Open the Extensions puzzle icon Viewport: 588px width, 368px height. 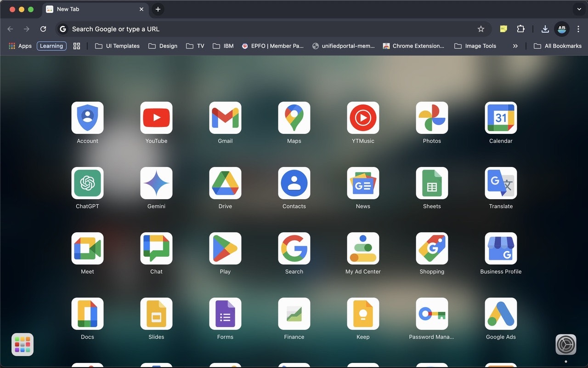tap(520, 29)
